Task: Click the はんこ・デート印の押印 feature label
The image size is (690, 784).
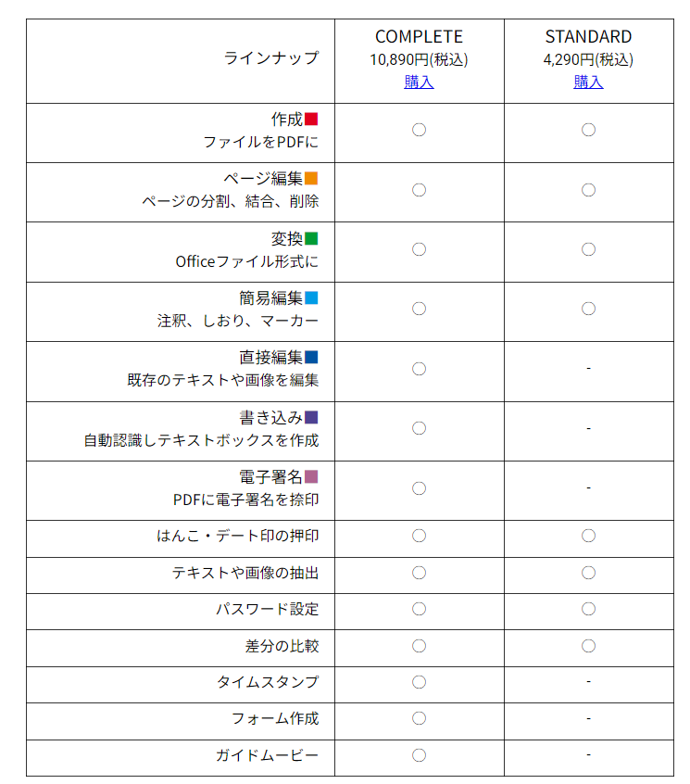Action: [238, 536]
